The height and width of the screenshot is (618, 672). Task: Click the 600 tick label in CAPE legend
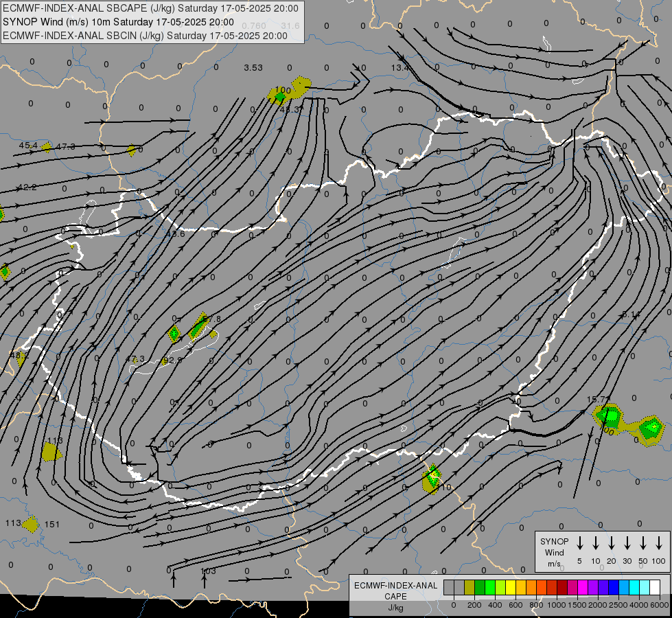(x=515, y=605)
